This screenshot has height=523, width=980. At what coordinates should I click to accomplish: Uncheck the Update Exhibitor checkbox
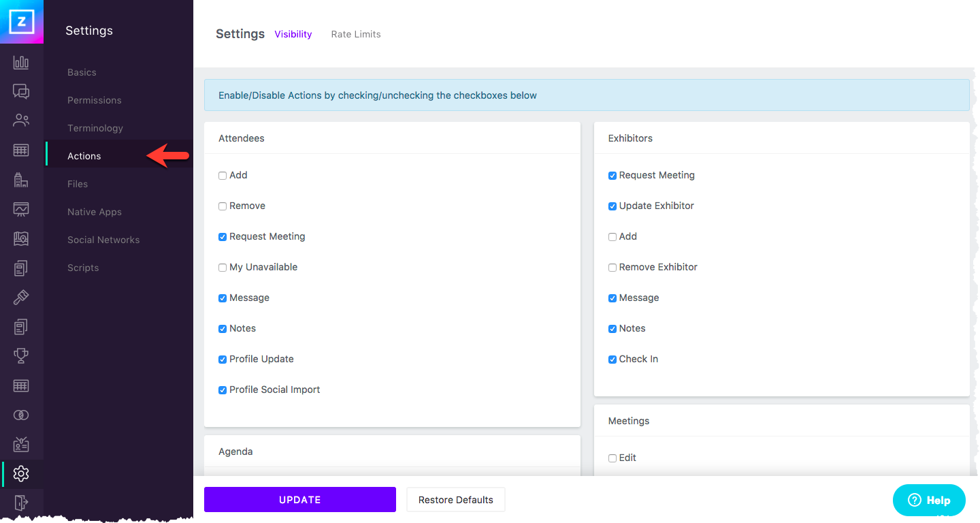coord(612,206)
